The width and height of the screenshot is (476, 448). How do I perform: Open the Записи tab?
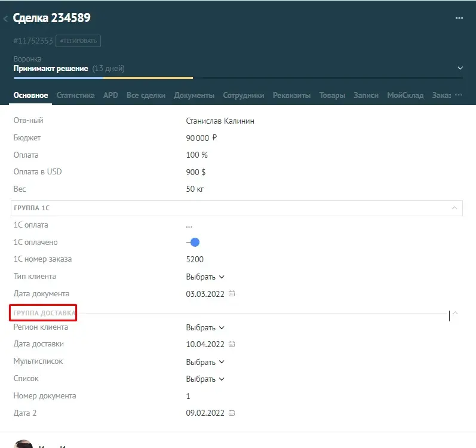[x=366, y=96]
